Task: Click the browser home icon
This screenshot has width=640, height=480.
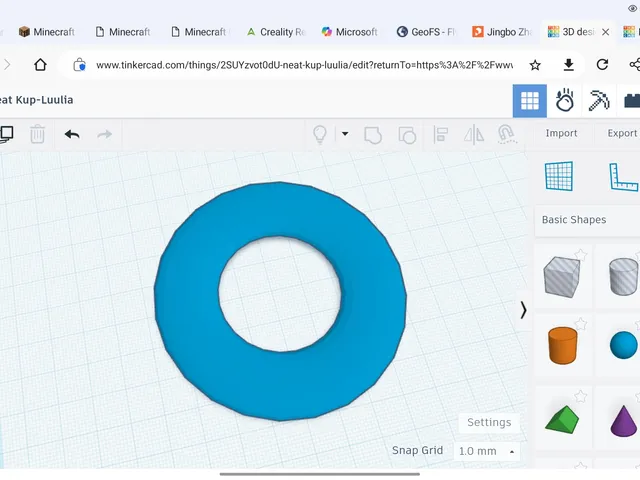Action: click(40, 64)
